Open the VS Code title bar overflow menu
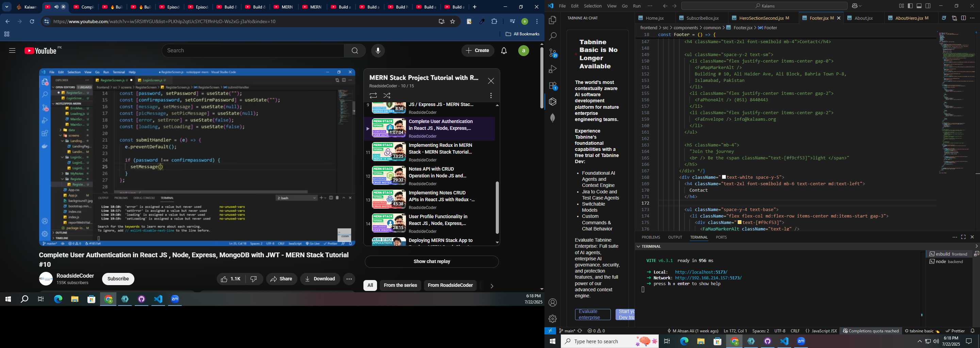This screenshot has height=348, width=980. 650,6
